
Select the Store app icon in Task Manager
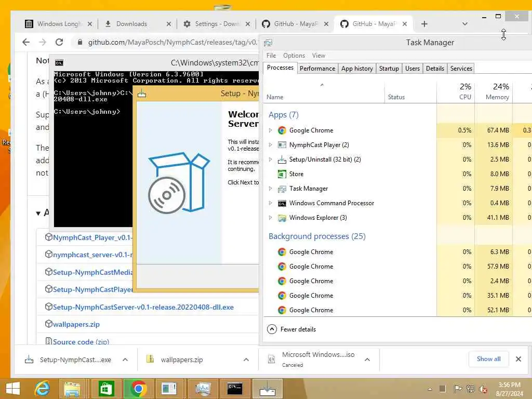click(282, 174)
